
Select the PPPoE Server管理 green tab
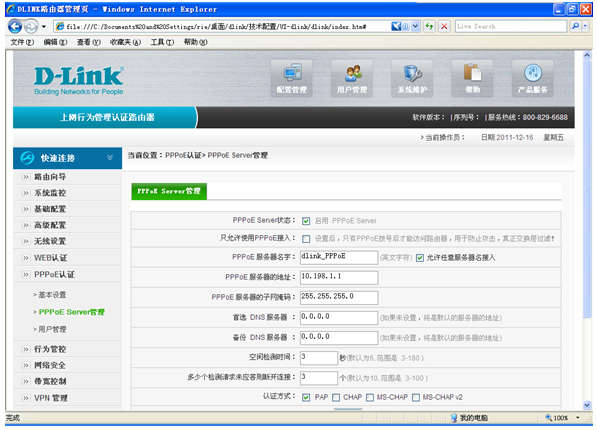169,191
